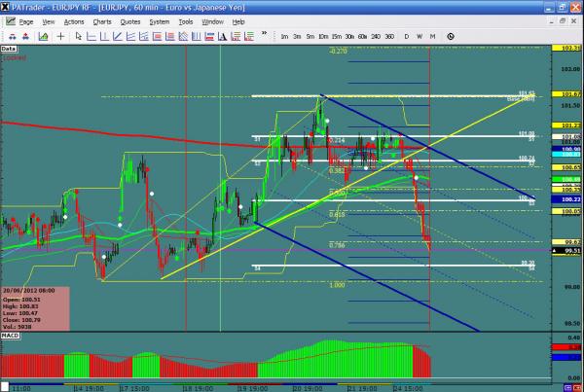
Task: Switch chart to 1m timeframe
Action: (284, 36)
